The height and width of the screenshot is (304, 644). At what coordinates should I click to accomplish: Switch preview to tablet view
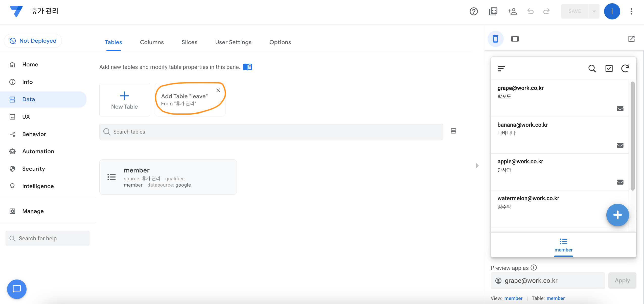point(515,39)
